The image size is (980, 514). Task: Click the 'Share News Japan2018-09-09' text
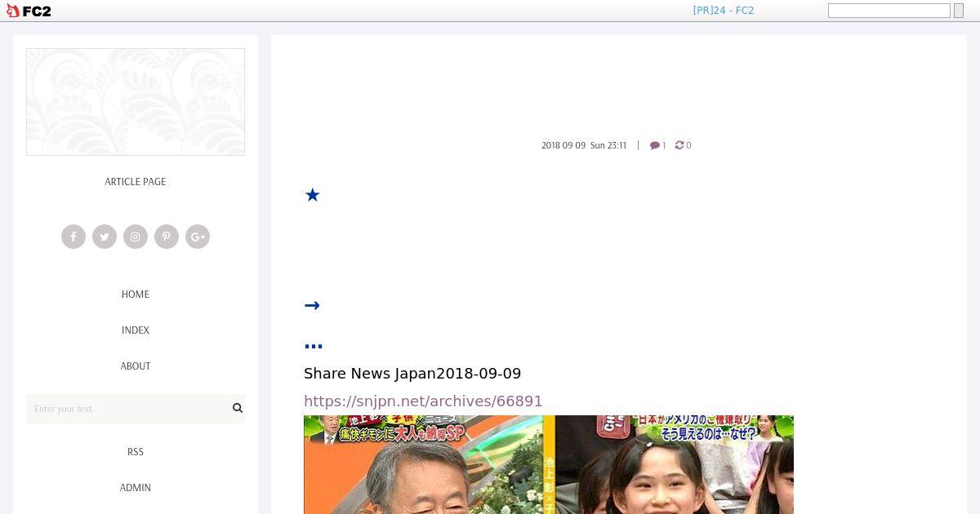pyautogui.click(x=412, y=374)
